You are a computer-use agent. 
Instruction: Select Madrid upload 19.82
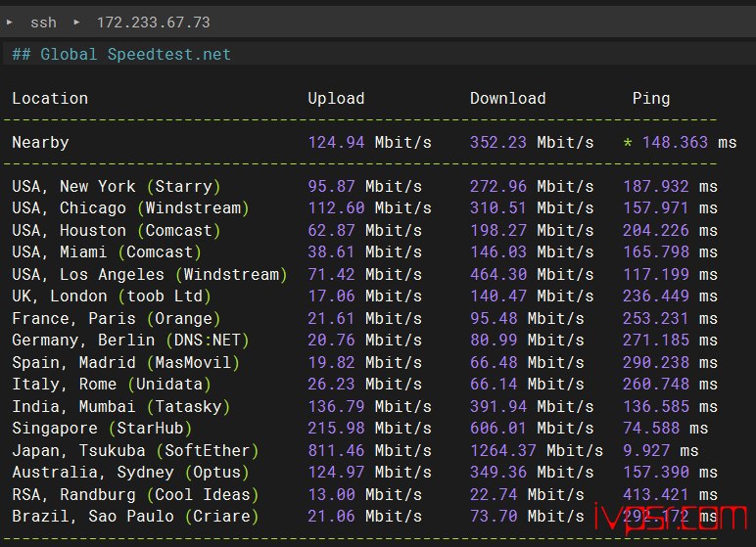point(331,362)
